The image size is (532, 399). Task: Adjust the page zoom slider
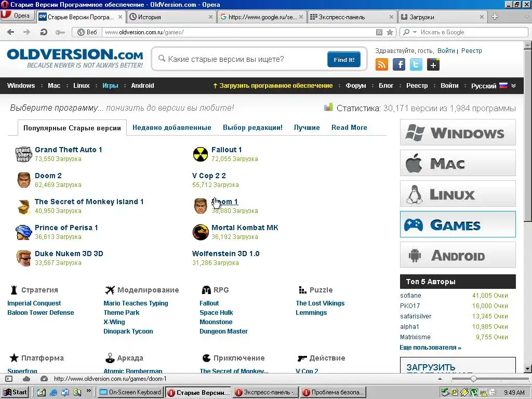(473, 379)
